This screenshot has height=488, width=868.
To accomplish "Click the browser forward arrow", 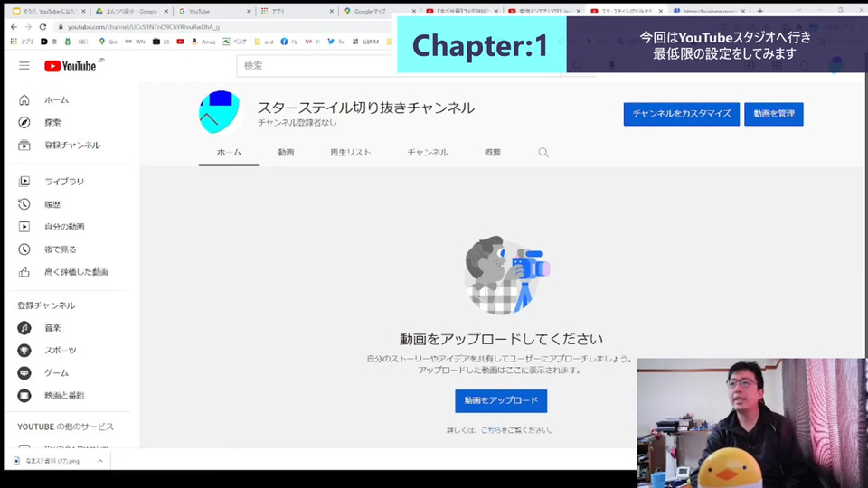I will [x=28, y=26].
